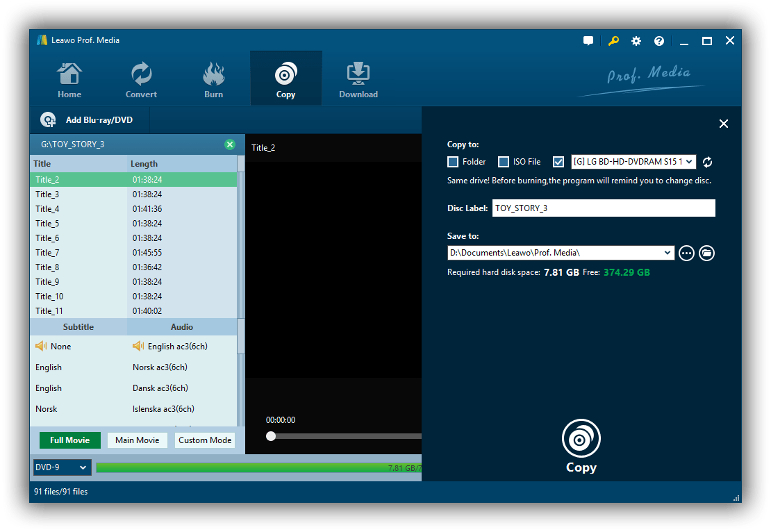Uncheck the disc drive checkbox

(x=558, y=162)
